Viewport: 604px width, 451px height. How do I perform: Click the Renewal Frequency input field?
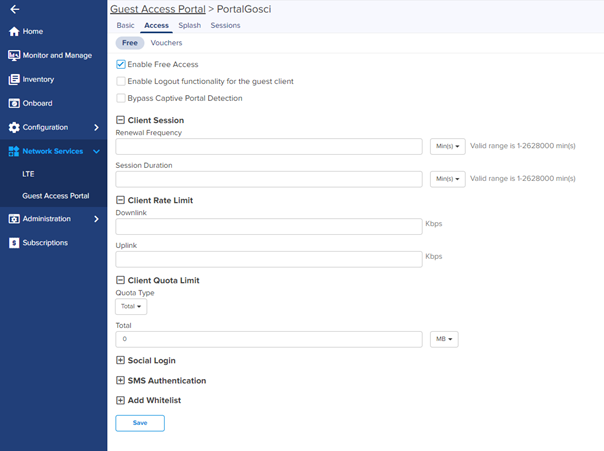pyautogui.click(x=269, y=146)
